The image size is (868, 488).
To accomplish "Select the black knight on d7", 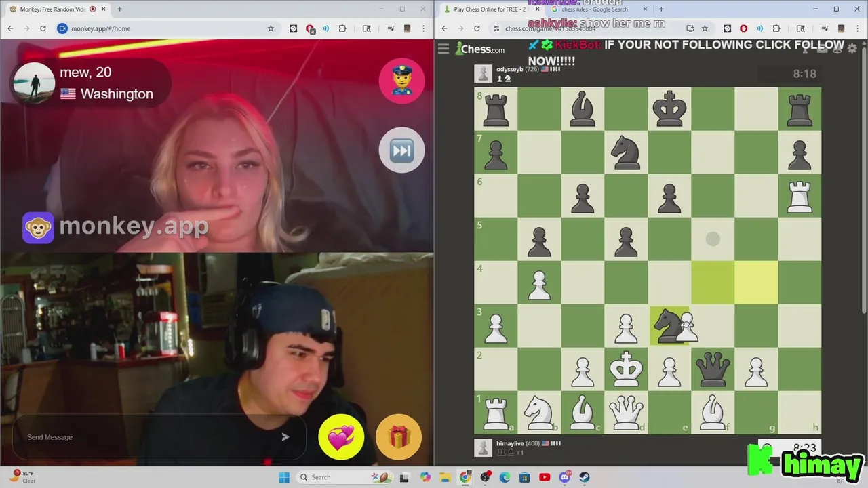I will (x=626, y=152).
